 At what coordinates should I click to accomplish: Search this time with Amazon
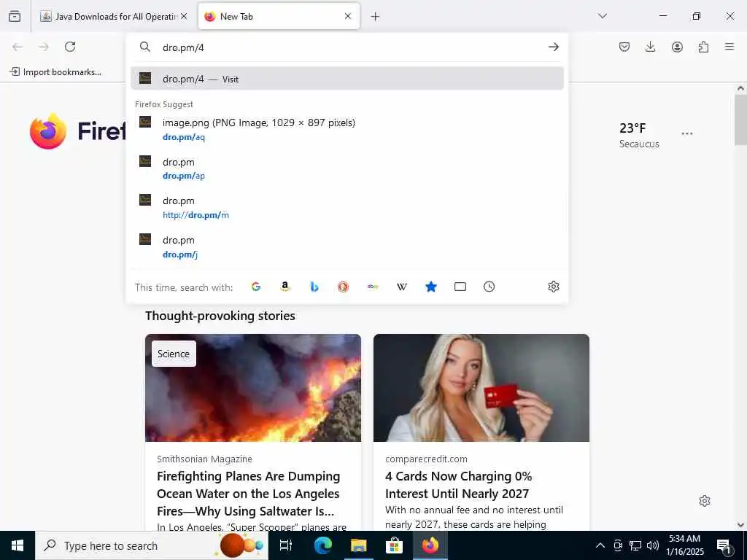point(285,287)
